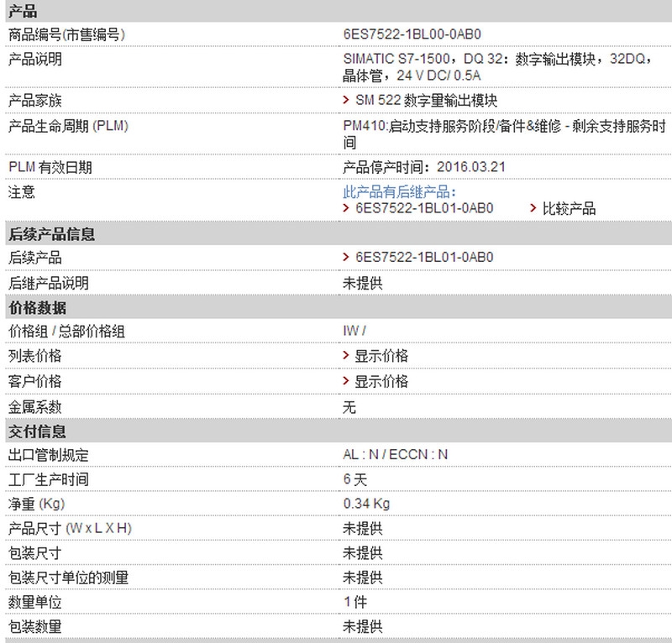Click the 数量单位 label

(x=34, y=603)
